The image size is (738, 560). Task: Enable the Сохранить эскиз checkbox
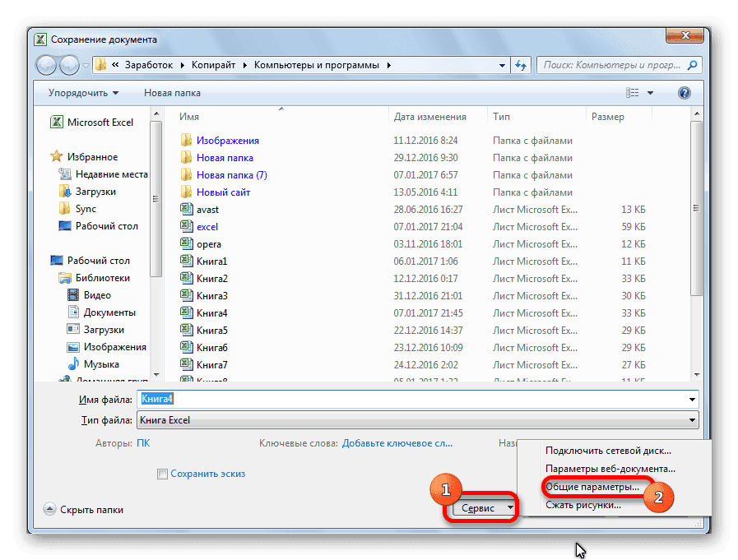click(160, 474)
